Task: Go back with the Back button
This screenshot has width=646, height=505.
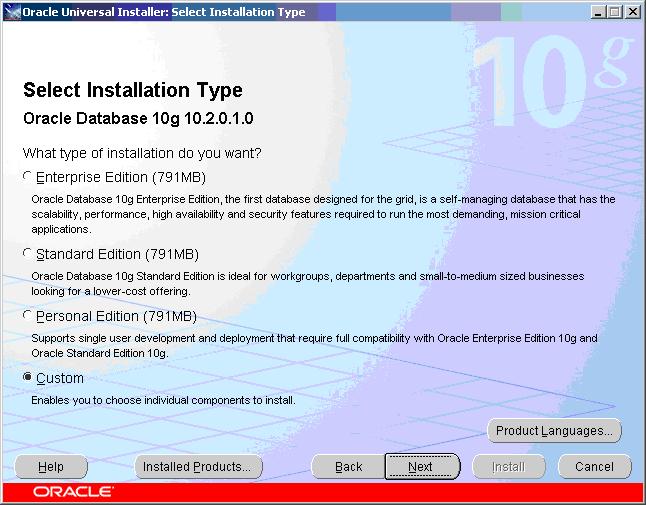Action: pyautogui.click(x=348, y=467)
